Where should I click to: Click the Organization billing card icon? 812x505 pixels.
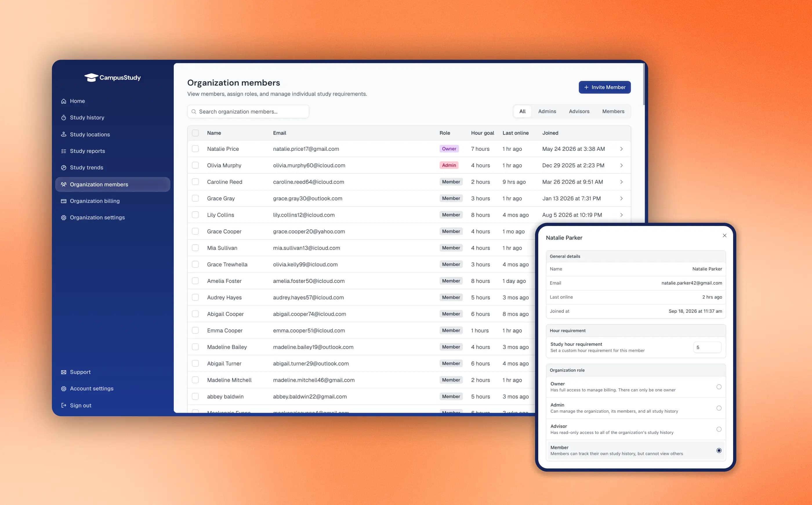64,201
